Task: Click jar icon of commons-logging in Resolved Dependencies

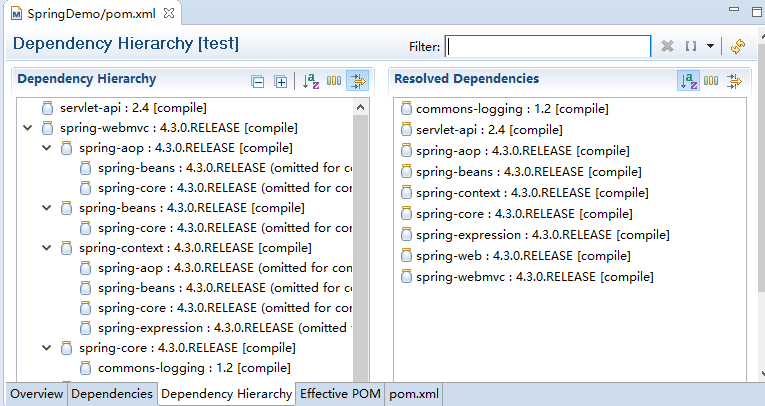Action: (406, 109)
